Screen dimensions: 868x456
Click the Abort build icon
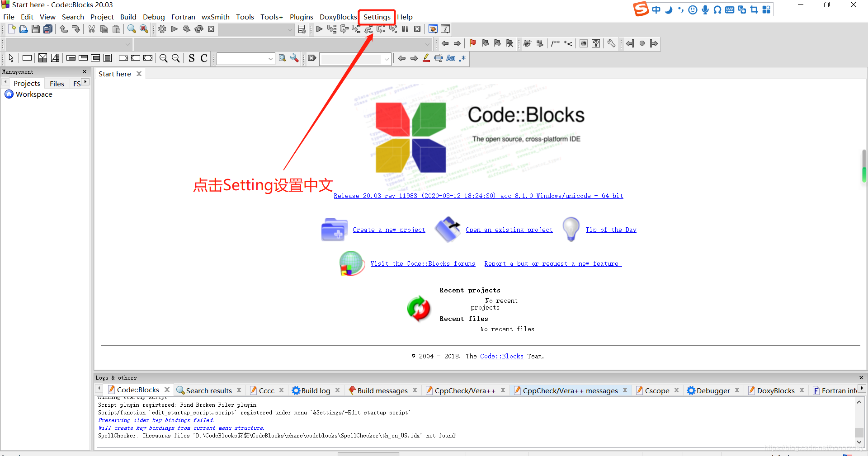211,29
